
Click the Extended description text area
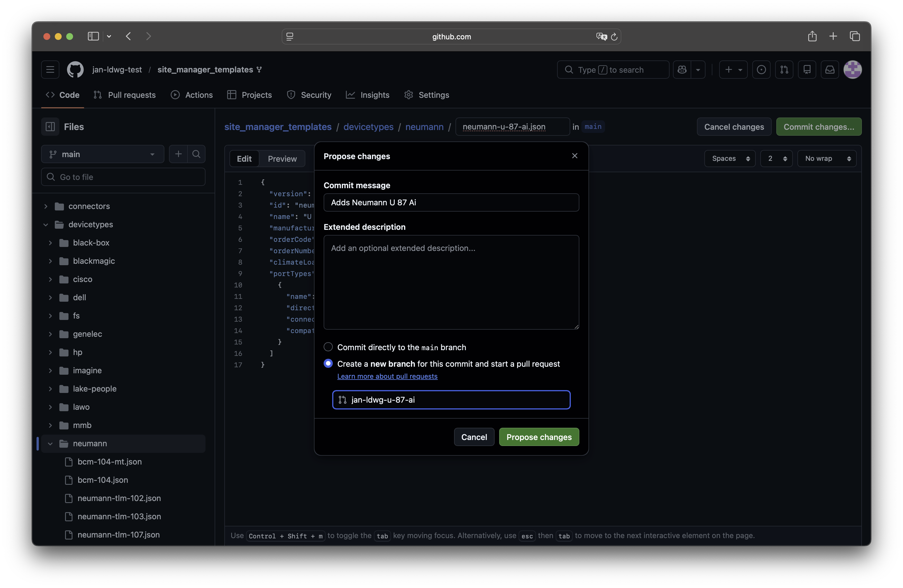451,282
